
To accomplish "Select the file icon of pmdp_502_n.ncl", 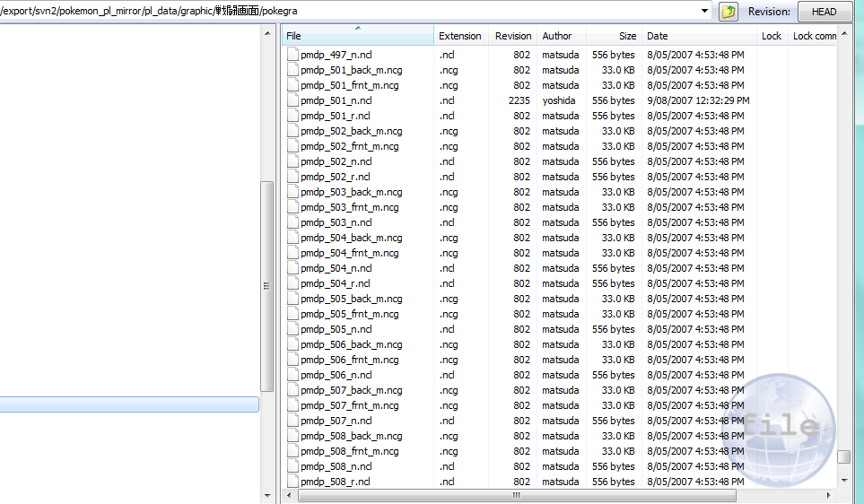I will (x=292, y=161).
